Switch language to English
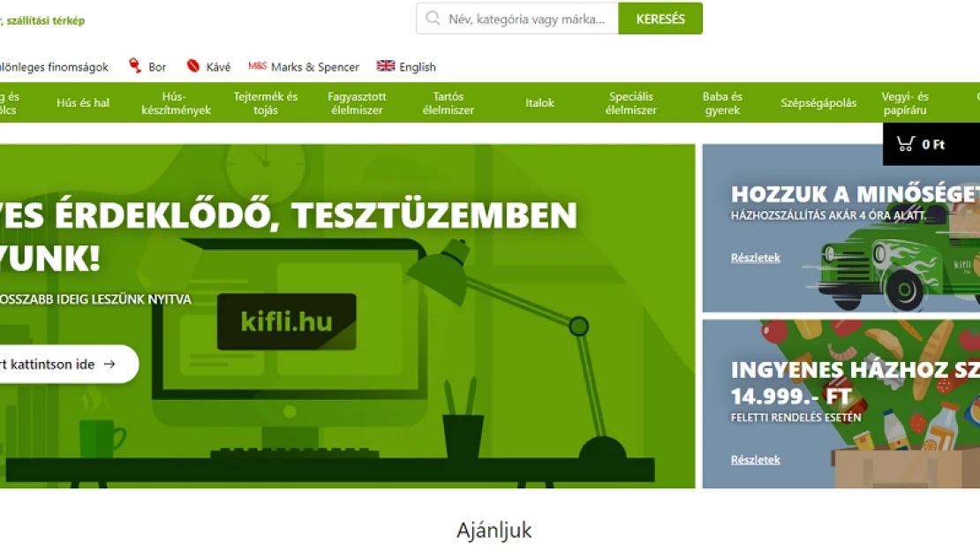Image resolution: width=980 pixels, height=551 pixels. (418, 67)
